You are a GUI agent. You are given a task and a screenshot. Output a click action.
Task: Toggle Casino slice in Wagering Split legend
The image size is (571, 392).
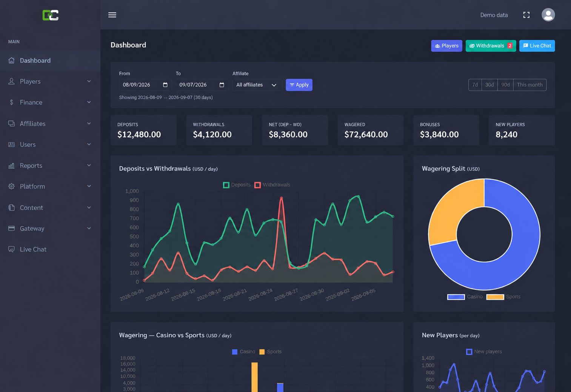click(x=465, y=297)
